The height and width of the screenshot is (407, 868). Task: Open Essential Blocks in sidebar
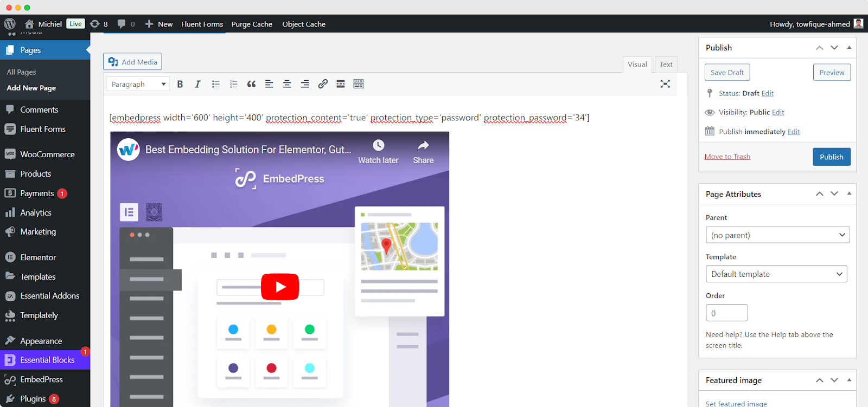click(45, 360)
